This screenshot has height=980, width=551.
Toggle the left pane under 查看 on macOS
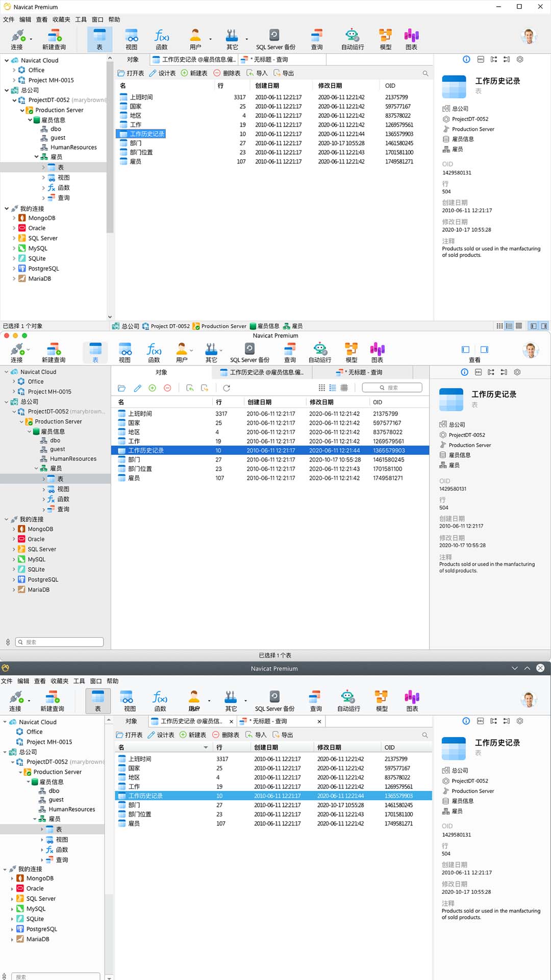coord(465,350)
